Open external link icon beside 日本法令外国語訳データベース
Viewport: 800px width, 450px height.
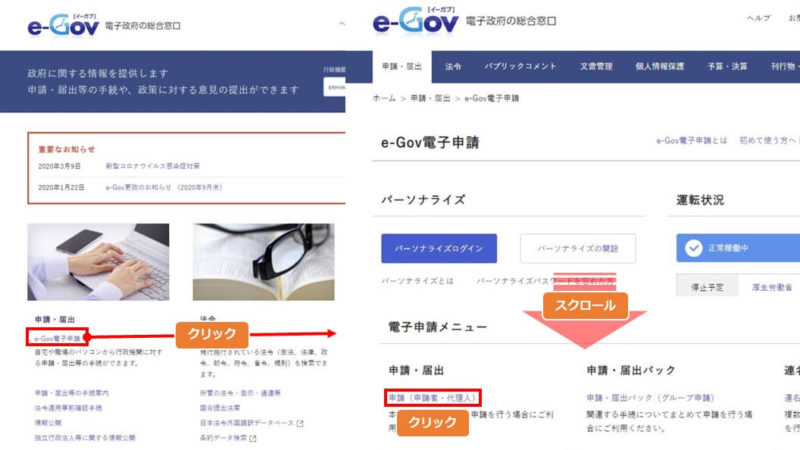[x=300, y=423]
